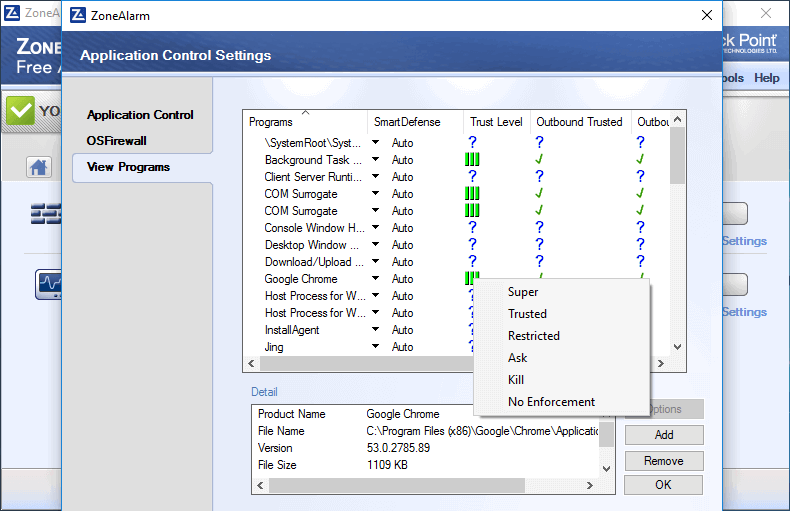Choose Restricted from trust level menu
790x511 pixels.
[562, 336]
